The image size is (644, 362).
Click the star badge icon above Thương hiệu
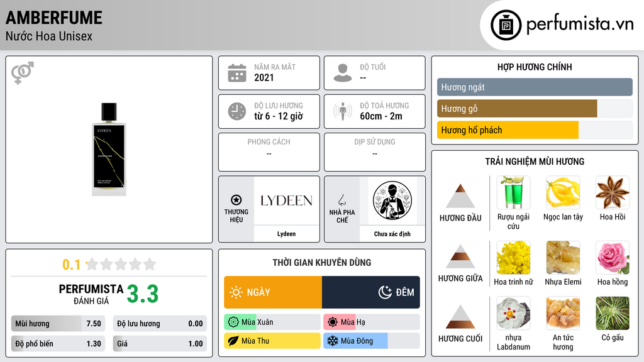[236, 200]
